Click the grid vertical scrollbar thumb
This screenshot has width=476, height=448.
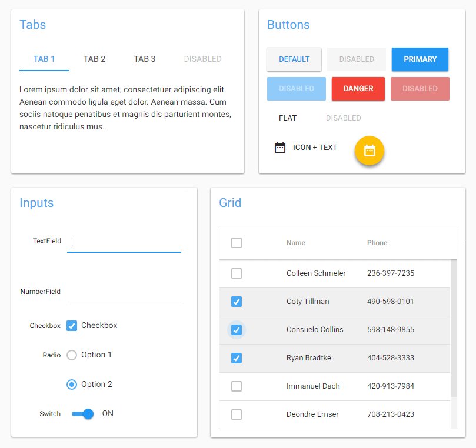click(454, 328)
